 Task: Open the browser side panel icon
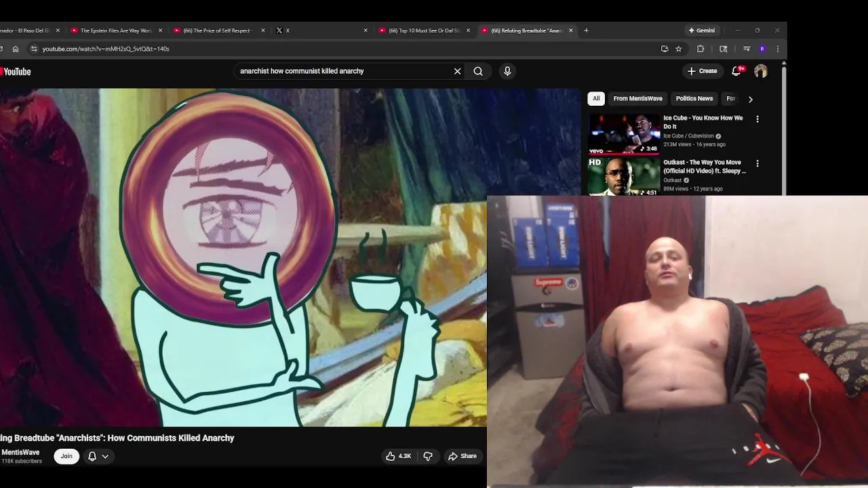[724, 49]
